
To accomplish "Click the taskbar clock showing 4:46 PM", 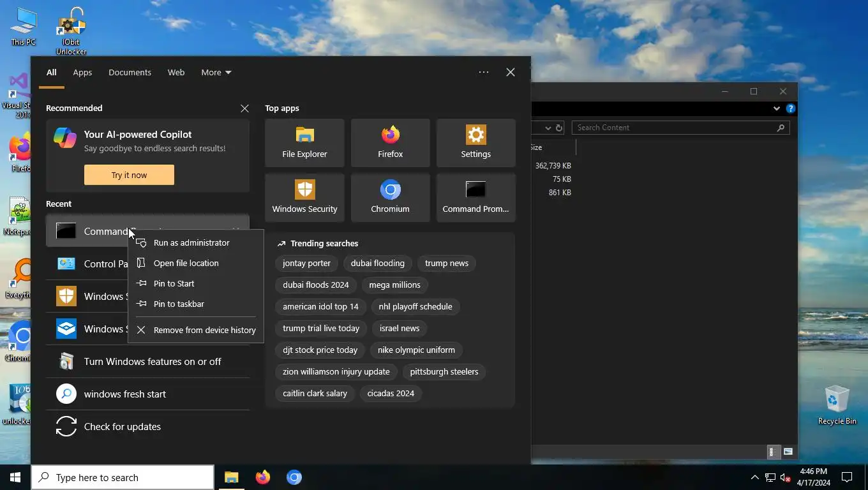I will (x=814, y=477).
